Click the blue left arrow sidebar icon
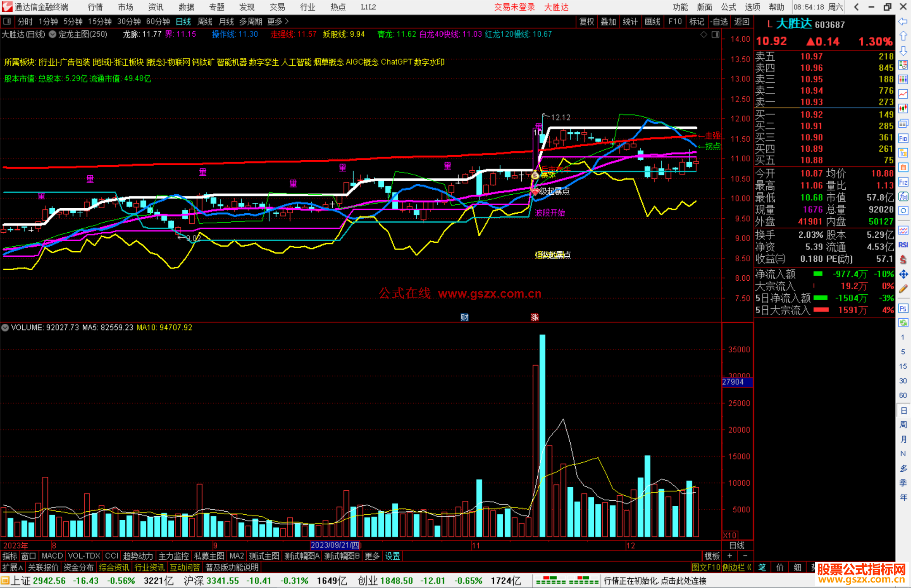The width and height of the screenshot is (911, 588). coord(903,21)
